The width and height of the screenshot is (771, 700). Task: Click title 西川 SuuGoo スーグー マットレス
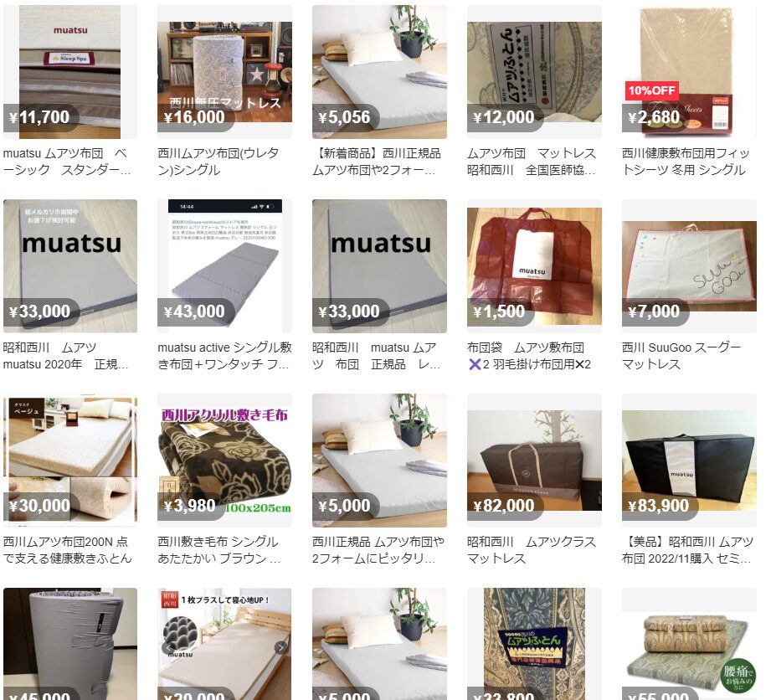coord(681,356)
